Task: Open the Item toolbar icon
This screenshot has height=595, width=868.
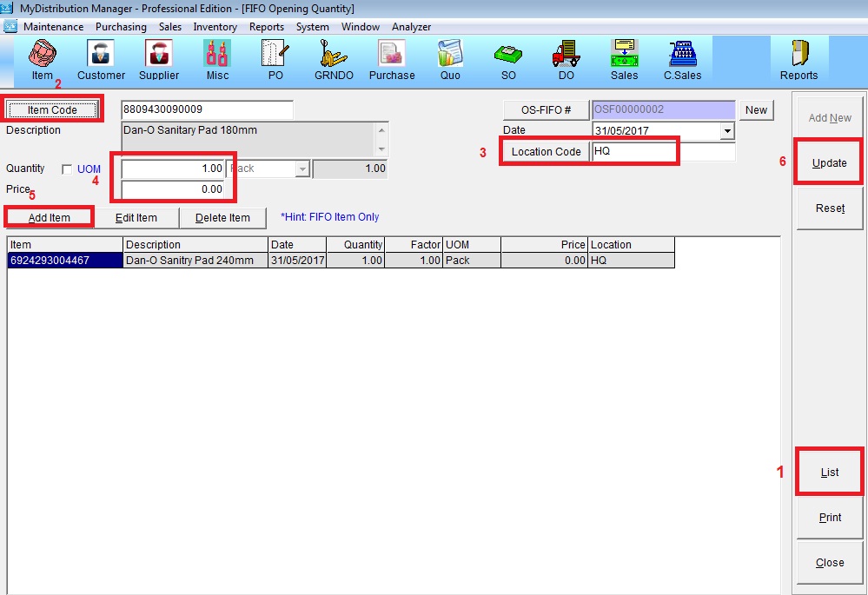Action: 42,57
